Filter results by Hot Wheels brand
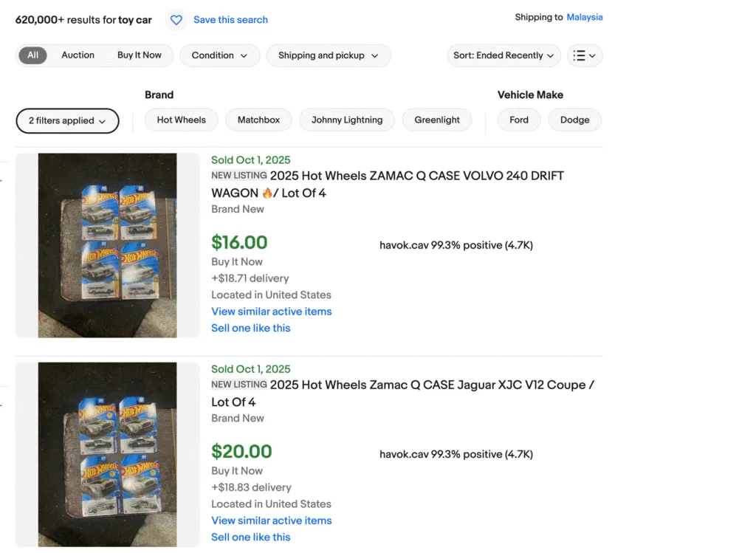This screenshot has width=756, height=553. [x=181, y=120]
